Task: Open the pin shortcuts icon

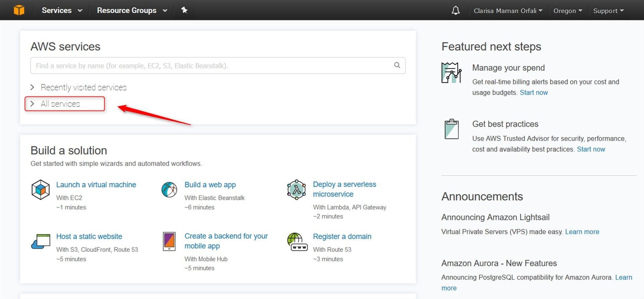Action: [x=184, y=10]
